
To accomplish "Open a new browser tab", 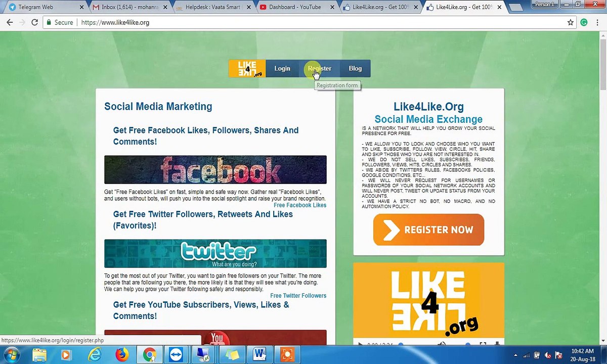I will point(515,8).
